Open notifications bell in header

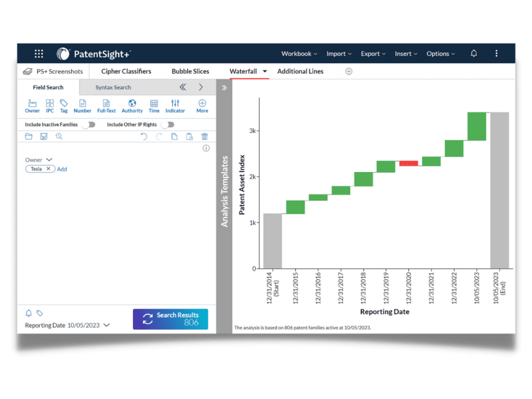coord(474,54)
